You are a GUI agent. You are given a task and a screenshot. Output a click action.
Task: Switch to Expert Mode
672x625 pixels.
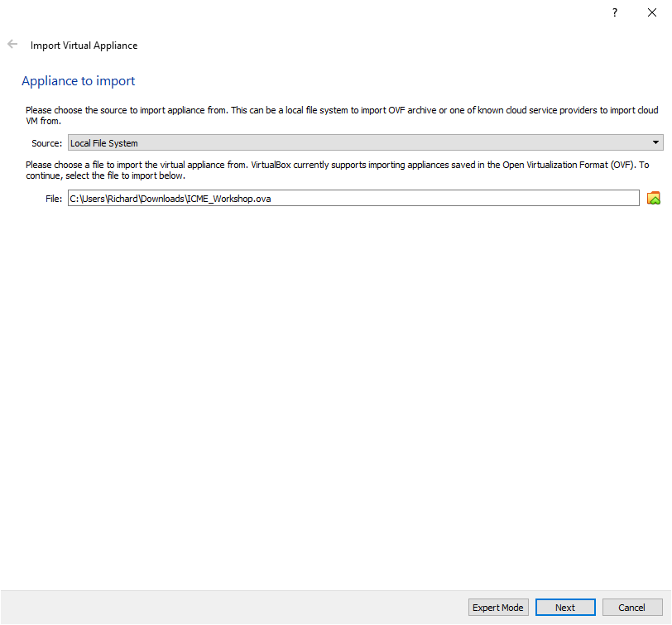498,607
